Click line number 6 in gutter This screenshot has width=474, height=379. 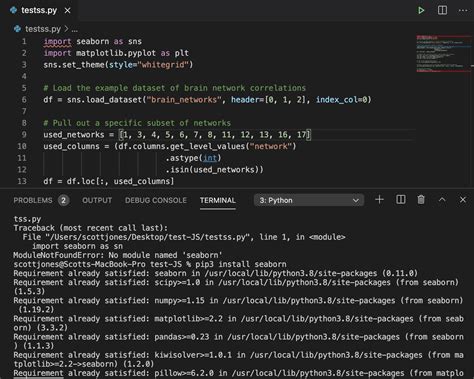tap(24, 100)
